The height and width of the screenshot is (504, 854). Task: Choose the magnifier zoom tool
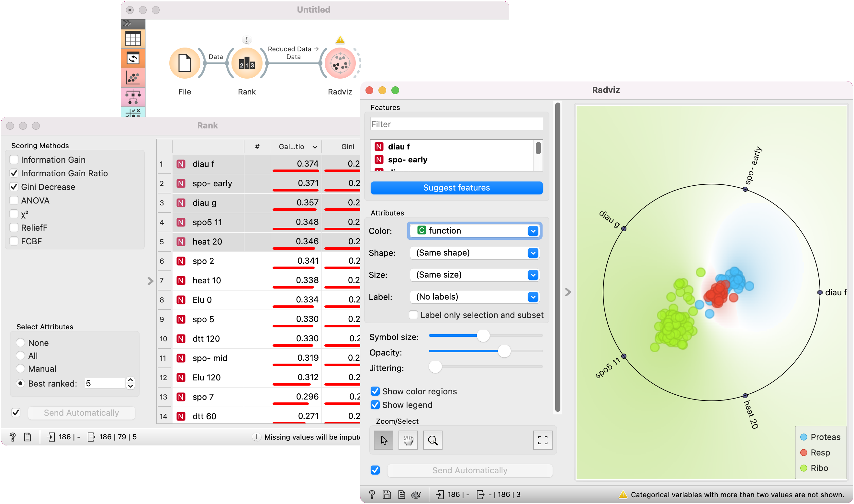433,441
